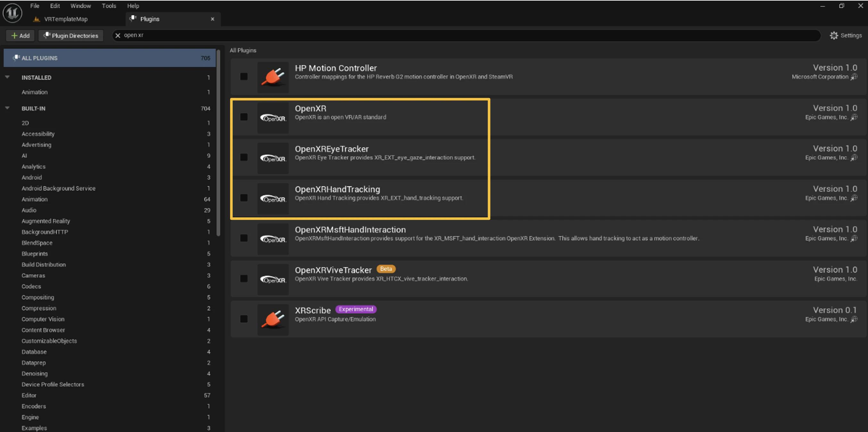
Task: Select the Computer Vision category
Action: click(x=43, y=319)
